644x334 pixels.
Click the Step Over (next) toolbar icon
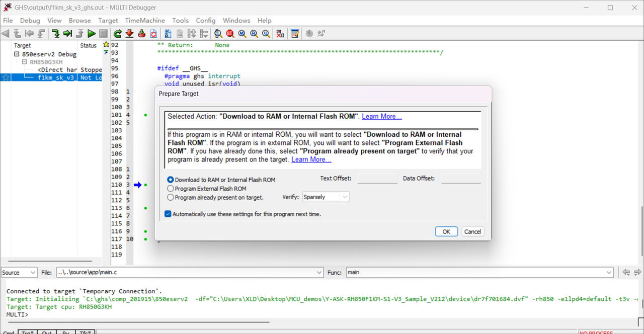[67, 34]
